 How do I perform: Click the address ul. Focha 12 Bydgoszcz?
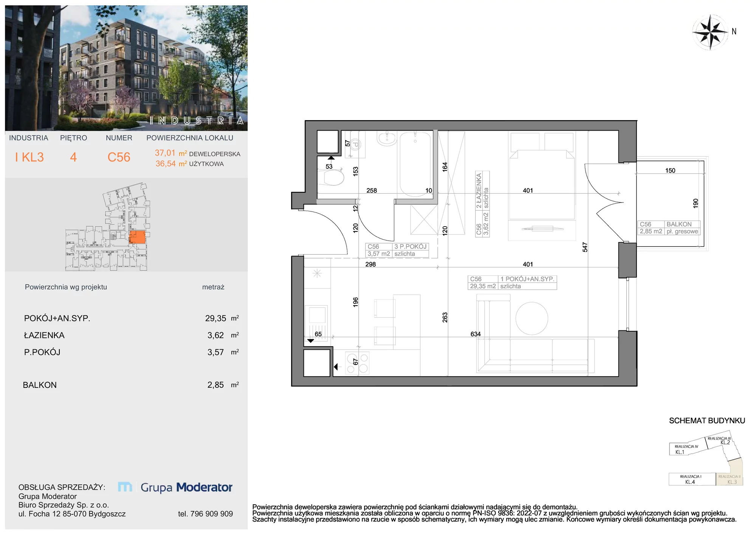72,514
